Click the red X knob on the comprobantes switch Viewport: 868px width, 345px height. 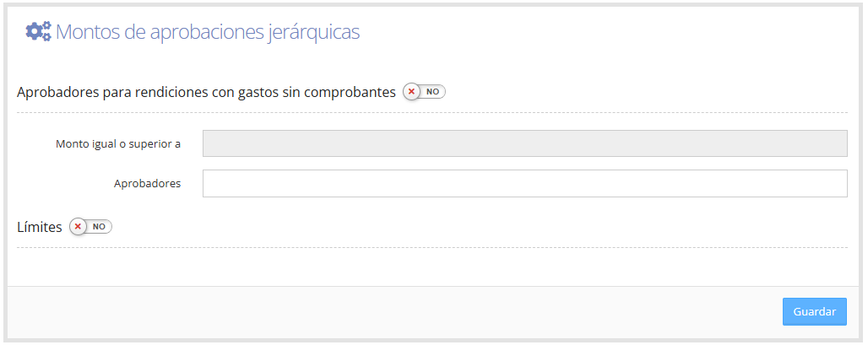[x=411, y=92]
